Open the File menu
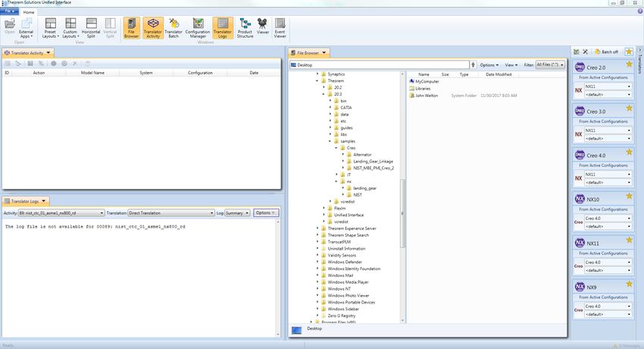The height and width of the screenshot is (349, 644). (9, 11)
